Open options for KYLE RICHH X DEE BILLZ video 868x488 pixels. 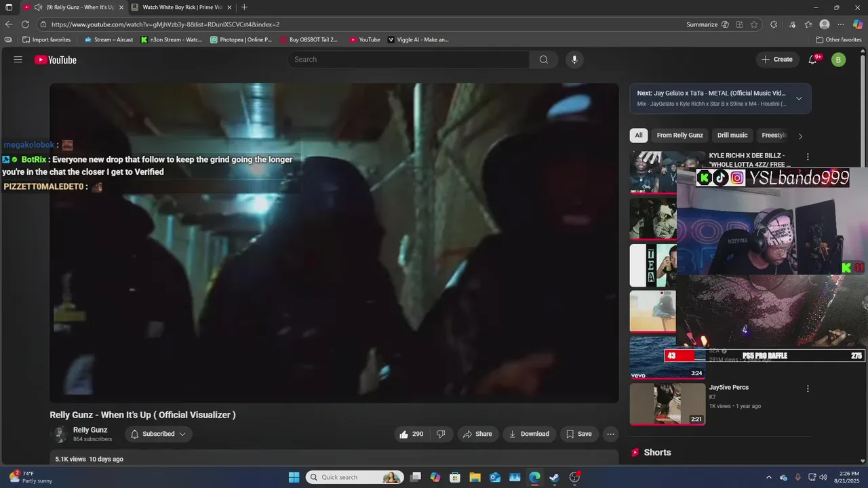pos(807,157)
